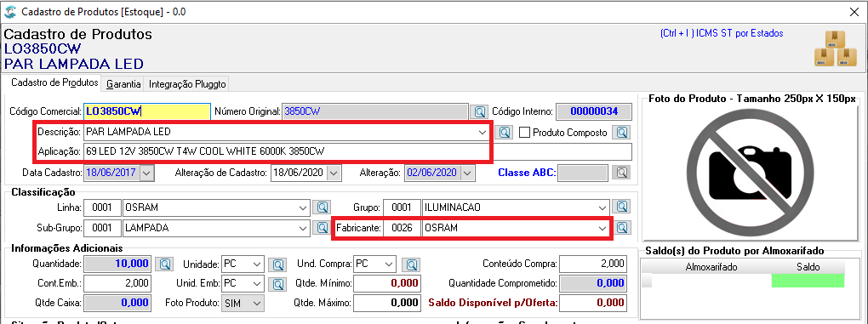Image resolution: width=868 pixels, height=324 pixels.
Task: Open Integração Pluggto tab
Action: pyautogui.click(x=187, y=84)
